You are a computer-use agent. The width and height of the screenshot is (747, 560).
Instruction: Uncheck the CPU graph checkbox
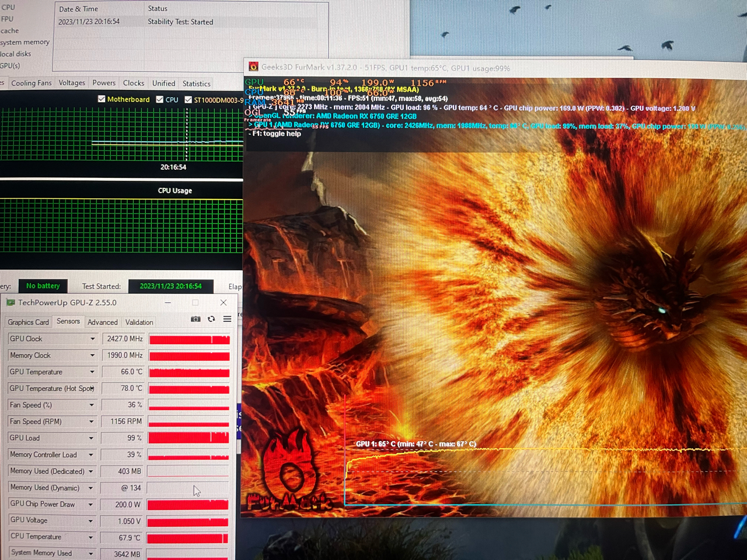(x=160, y=100)
